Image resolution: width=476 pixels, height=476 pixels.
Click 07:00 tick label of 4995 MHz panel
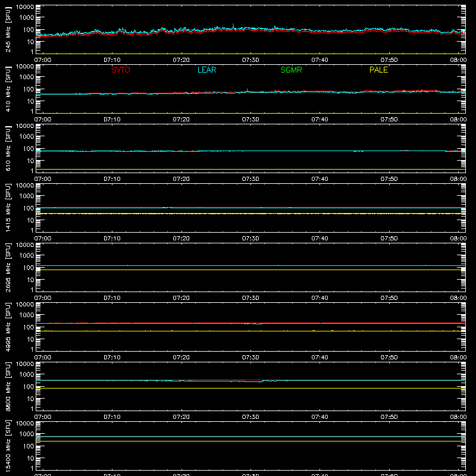coord(43,358)
